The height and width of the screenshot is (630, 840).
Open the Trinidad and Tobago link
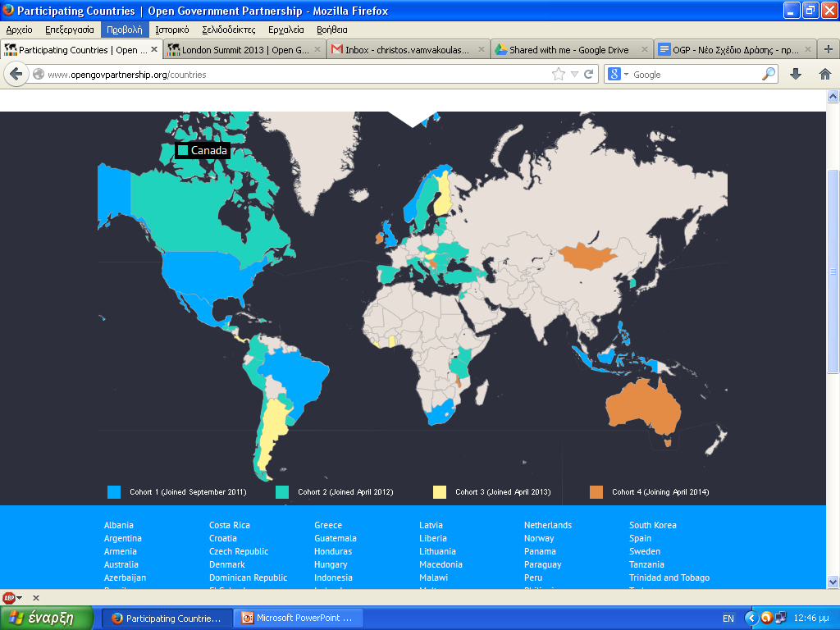pyautogui.click(x=669, y=577)
